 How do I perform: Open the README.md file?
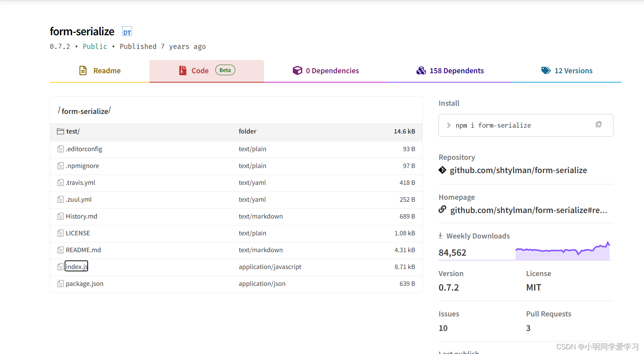[x=83, y=250]
